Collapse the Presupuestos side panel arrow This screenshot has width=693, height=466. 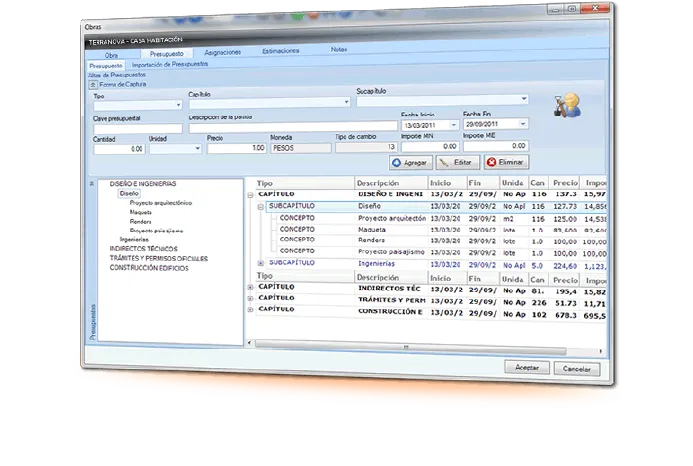point(92,183)
